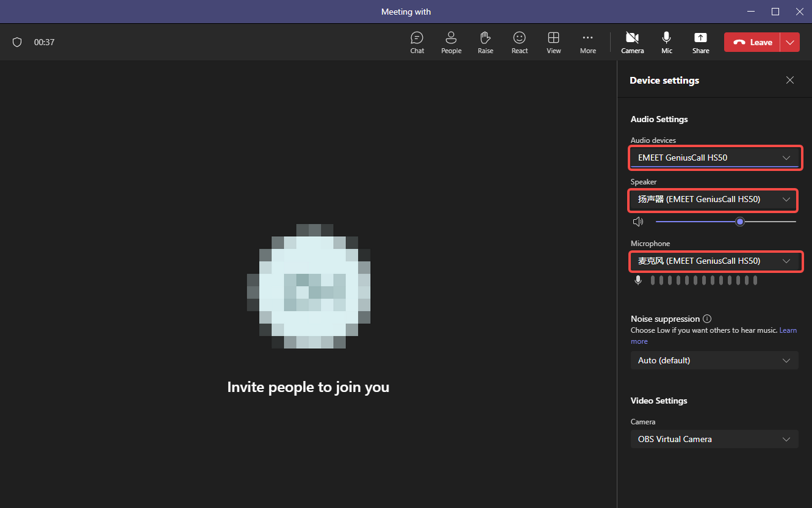The height and width of the screenshot is (508, 812).
Task: Click the Device settings heading
Action: [664, 80]
